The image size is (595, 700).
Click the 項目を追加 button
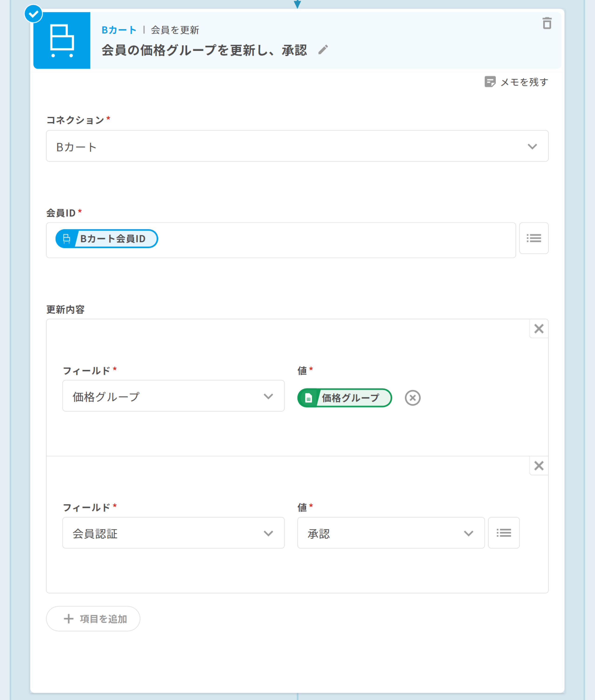point(93,618)
